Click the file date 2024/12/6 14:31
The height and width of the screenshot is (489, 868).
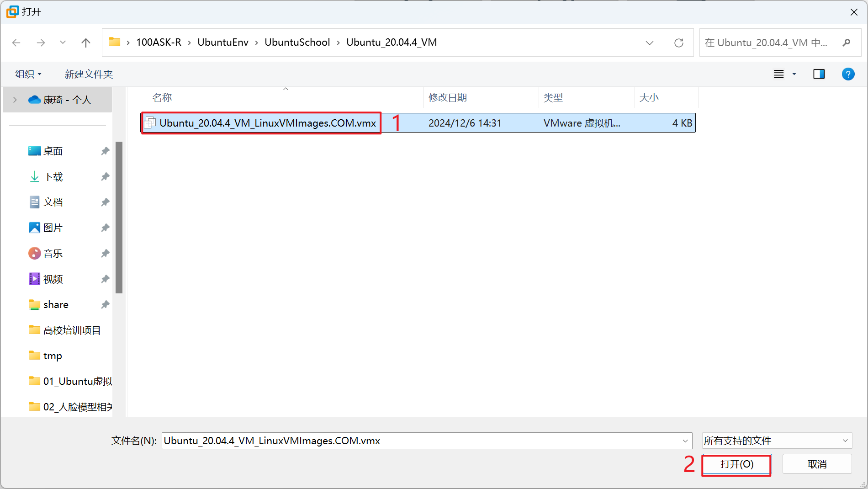click(x=465, y=123)
